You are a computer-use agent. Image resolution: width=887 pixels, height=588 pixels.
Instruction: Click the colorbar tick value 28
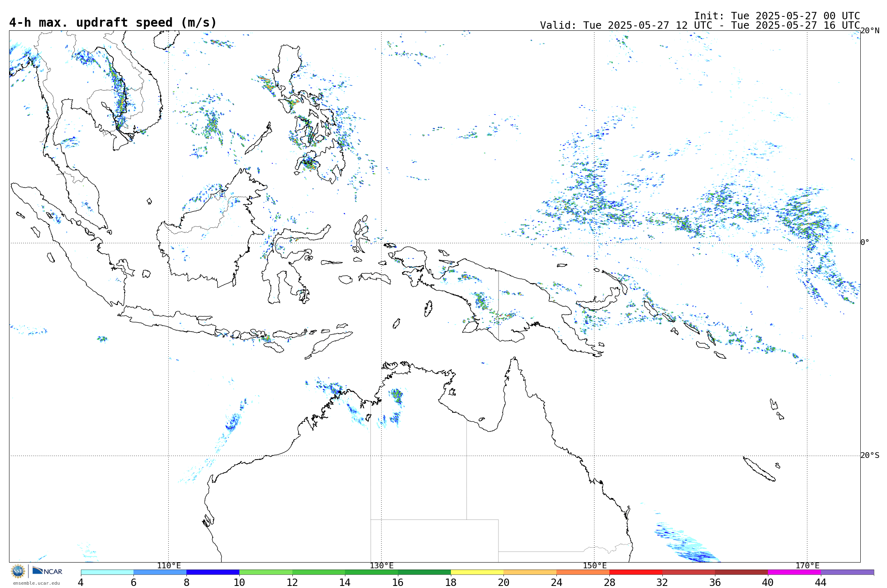click(609, 582)
